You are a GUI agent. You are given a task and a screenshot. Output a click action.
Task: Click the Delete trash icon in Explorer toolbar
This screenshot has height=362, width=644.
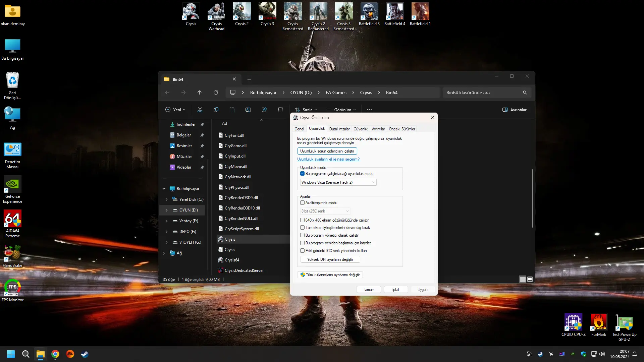[x=280, y=110]
